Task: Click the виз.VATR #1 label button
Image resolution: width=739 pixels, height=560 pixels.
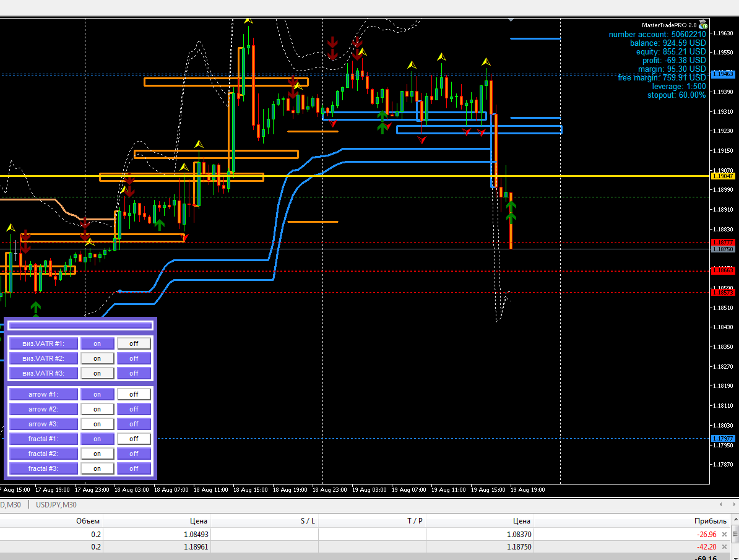Action: 43,343
